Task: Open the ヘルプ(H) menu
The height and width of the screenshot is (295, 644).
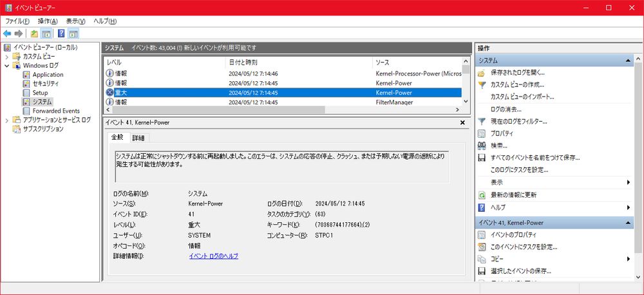Action: [x=105, y=21]
